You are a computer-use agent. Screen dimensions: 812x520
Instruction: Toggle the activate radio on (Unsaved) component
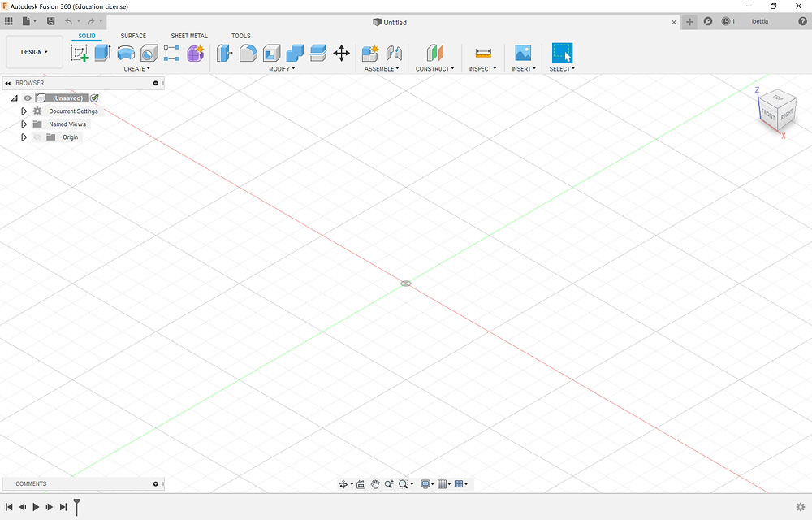(94, 97)
